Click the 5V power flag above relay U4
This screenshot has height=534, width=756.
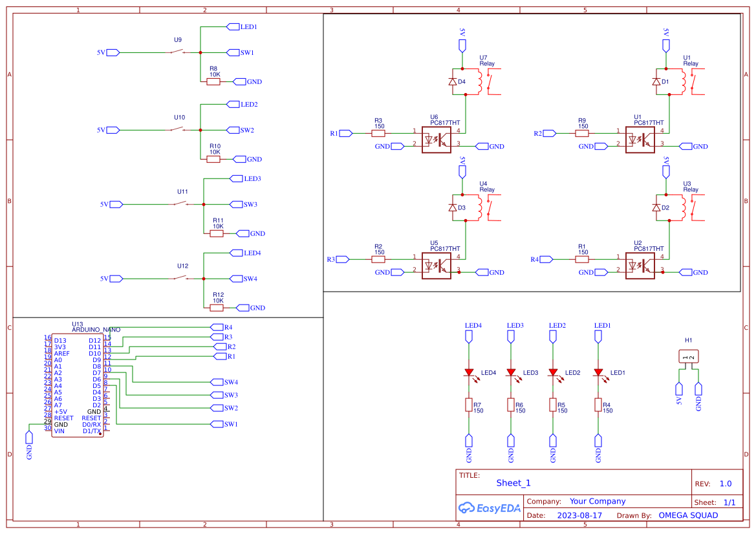462,170
